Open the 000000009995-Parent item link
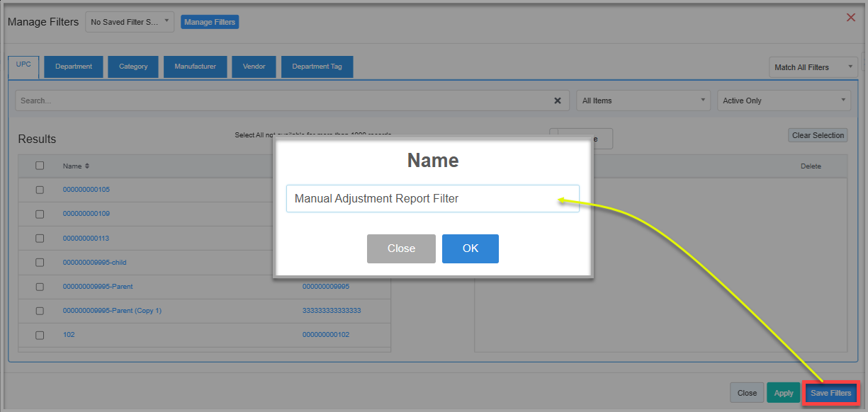This screenshot has height=412, width=868. 98,287
